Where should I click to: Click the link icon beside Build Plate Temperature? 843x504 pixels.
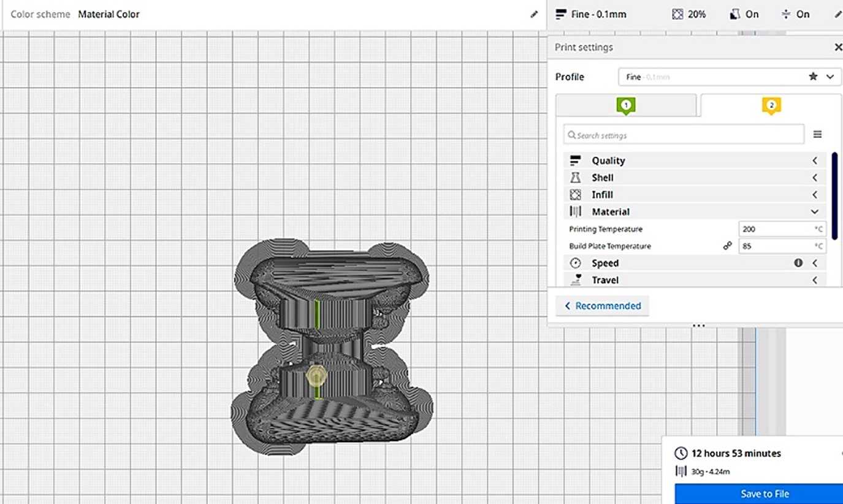[727, 246]
